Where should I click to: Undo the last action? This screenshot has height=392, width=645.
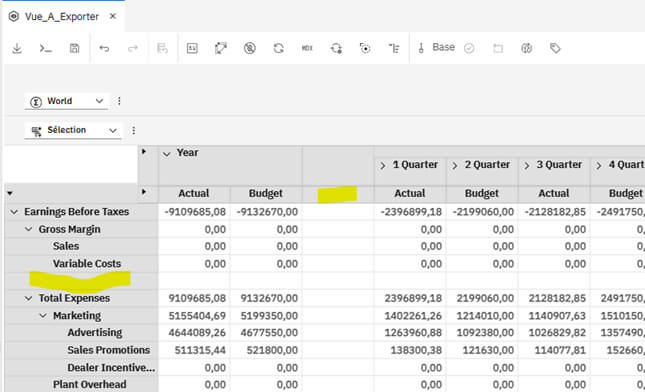[x=104, y=48]
